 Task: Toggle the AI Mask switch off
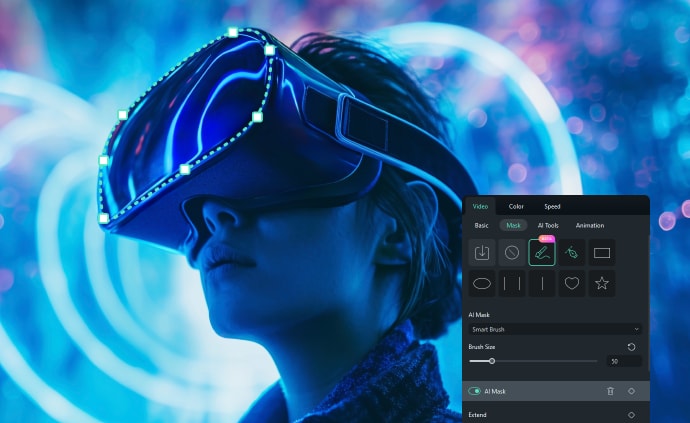click(x=474, y=391)
